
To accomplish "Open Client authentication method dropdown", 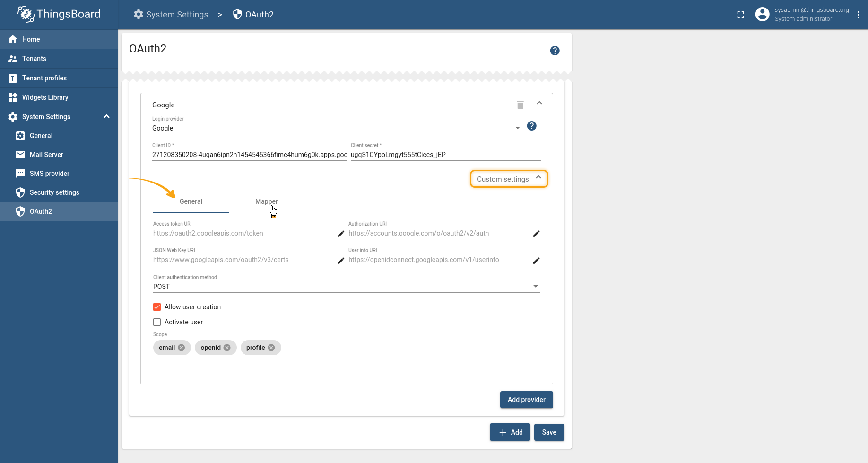I will click(347, 287).
